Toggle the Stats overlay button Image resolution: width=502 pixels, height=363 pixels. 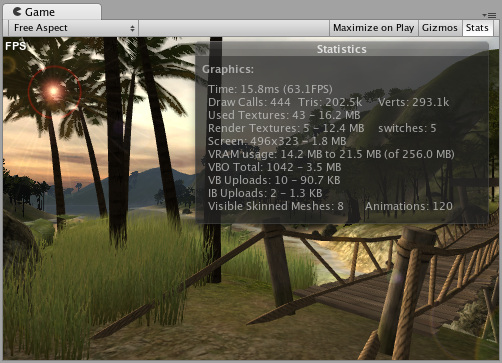477,28
